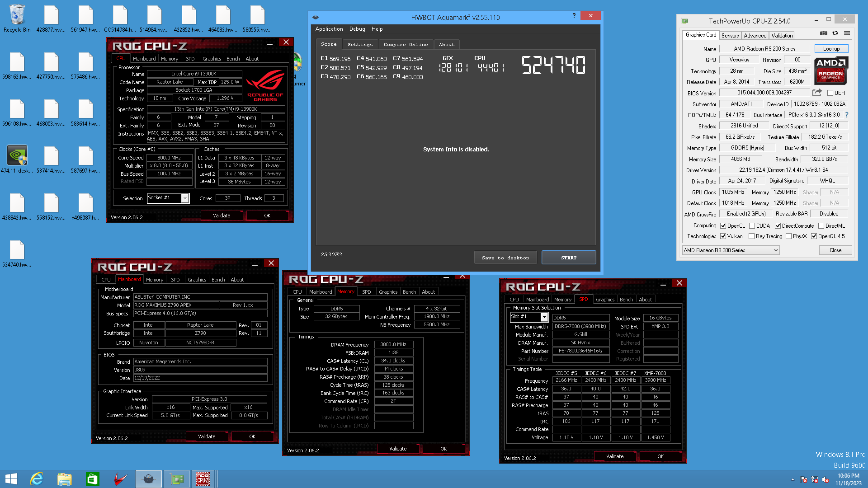
Task: Open the AMD Radeon R9 200 Series GPU dropdown
Action: (x=731, y=250)
